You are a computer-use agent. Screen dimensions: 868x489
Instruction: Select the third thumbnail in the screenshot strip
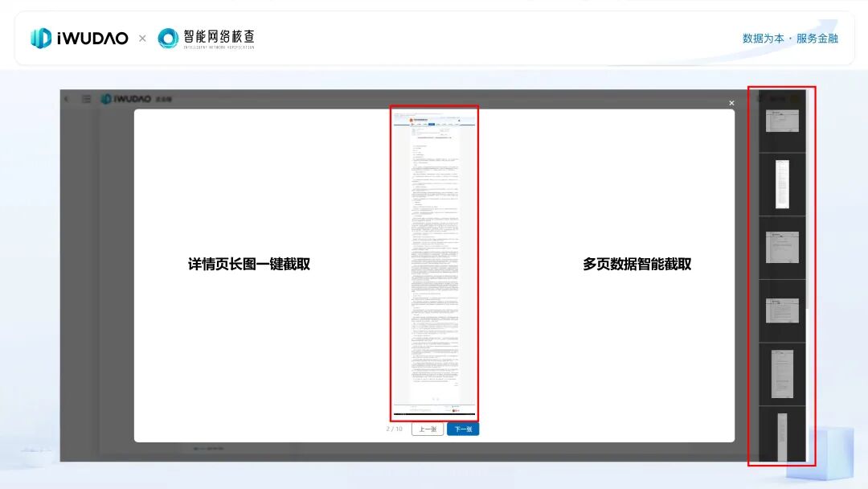782,247
